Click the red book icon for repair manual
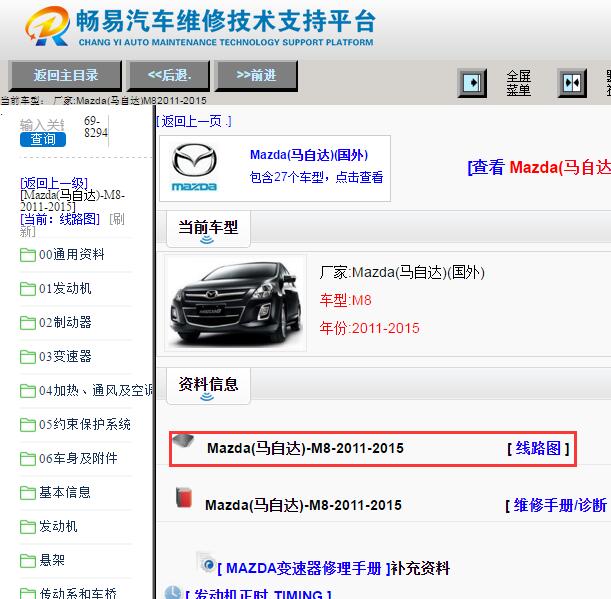Viewport: 611px width, 599px height. pos(184,497)
